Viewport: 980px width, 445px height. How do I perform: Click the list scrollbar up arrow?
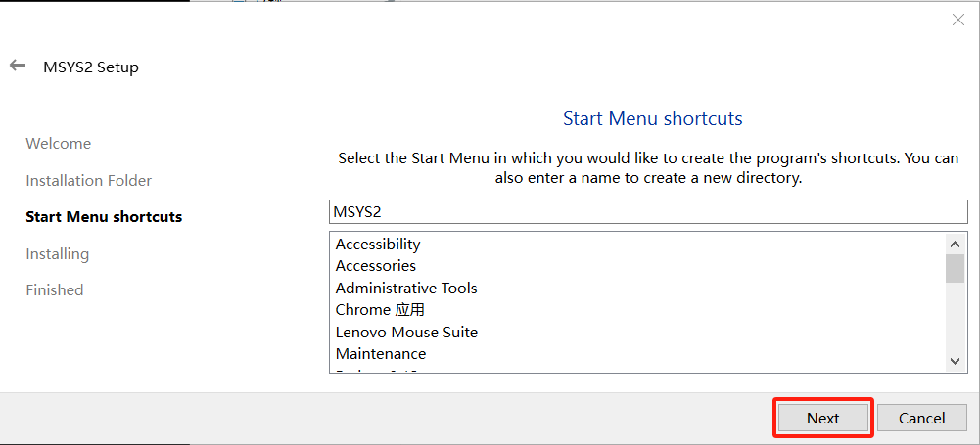(955, 244)
